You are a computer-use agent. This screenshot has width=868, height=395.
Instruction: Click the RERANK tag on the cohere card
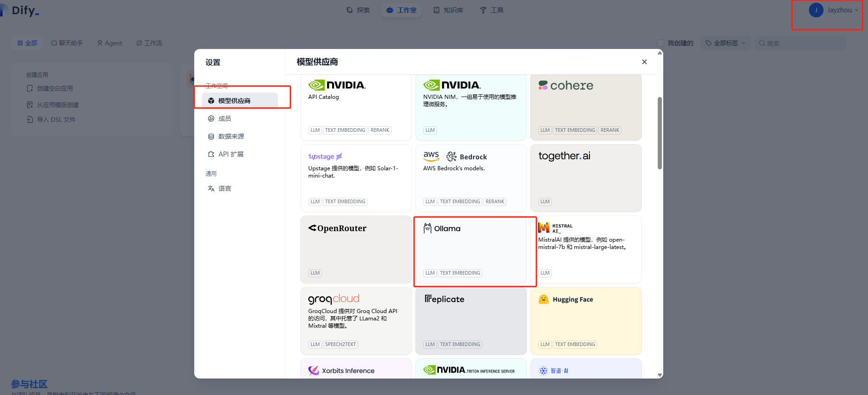pos(610,130)
